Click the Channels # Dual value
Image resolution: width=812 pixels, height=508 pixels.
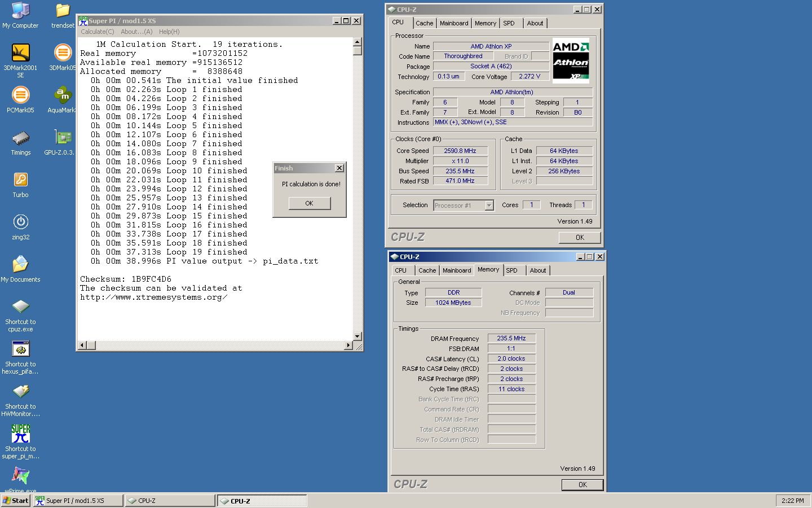tap(569, 292)
